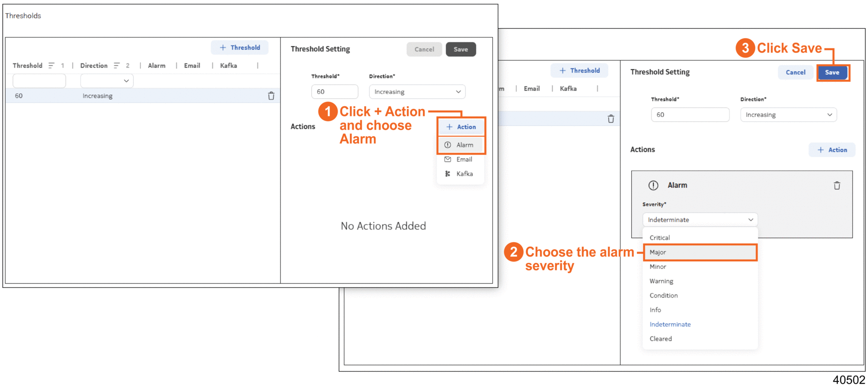Select Major alarm severity option

point(699,252)
